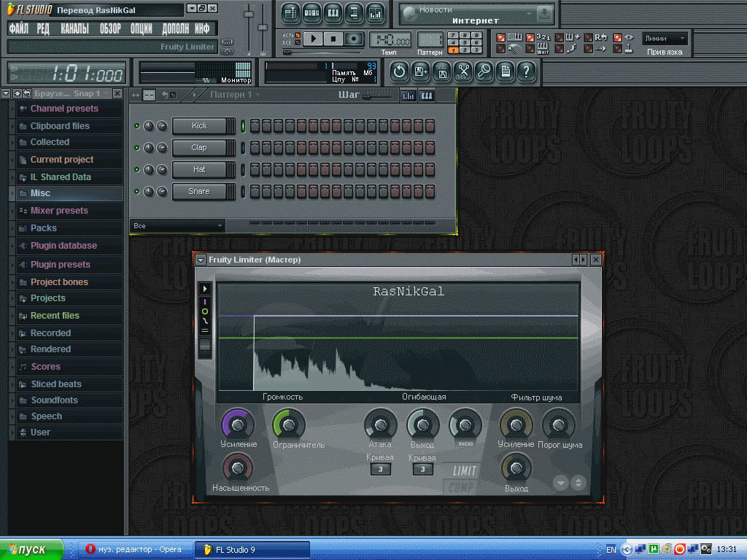Screen dimensions: 747x560
Task: Open the ДОПОЛН menu
Action: click(x=175, y=28)
